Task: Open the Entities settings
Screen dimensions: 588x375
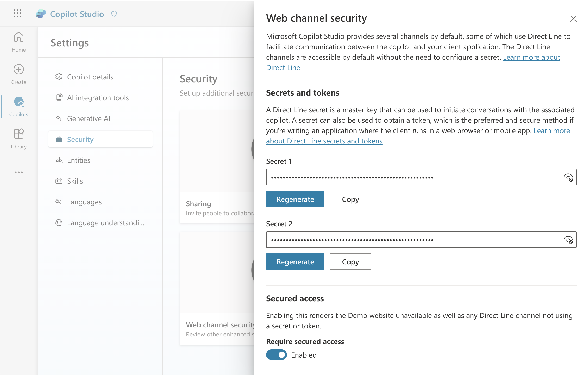Action: point(101,160)
